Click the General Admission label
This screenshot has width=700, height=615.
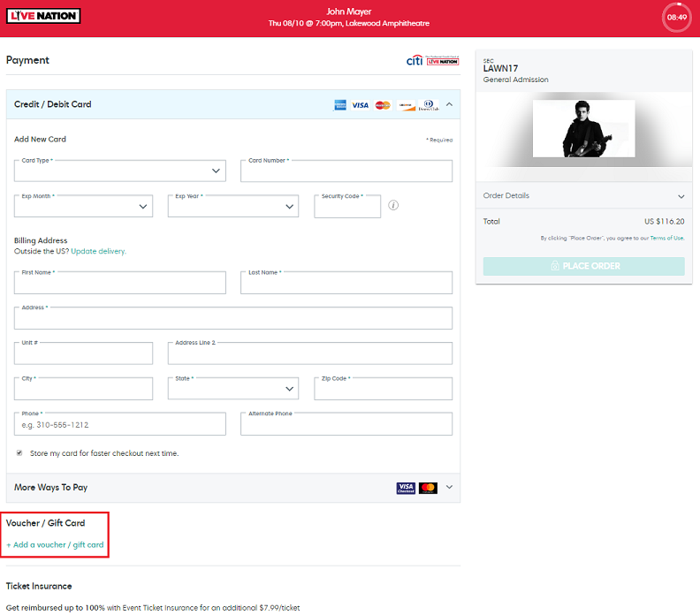pyautogui.click(x=515, y=80)
